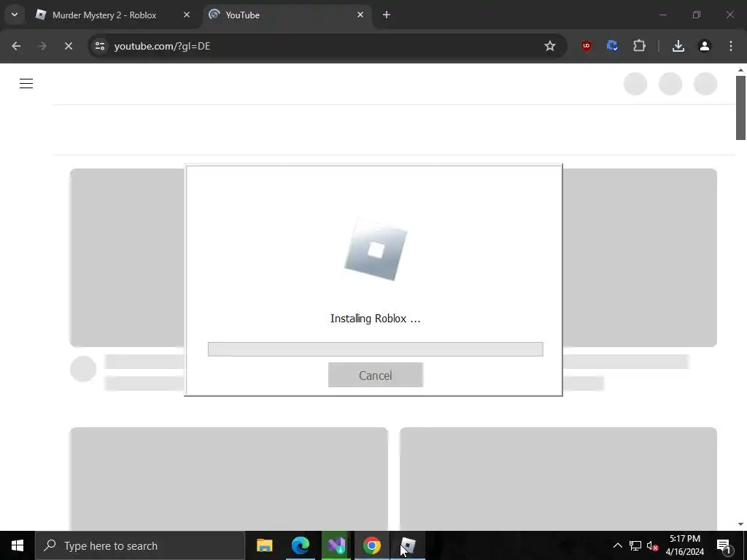This screenshot has height=560, width=747.
Task: Open the Windows Start menu
Action: point(18,545)
